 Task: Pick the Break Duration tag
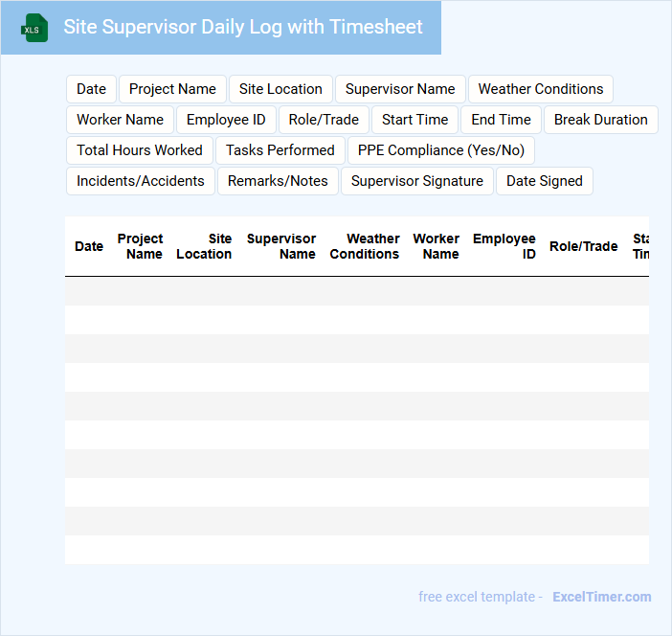(601, 120)
